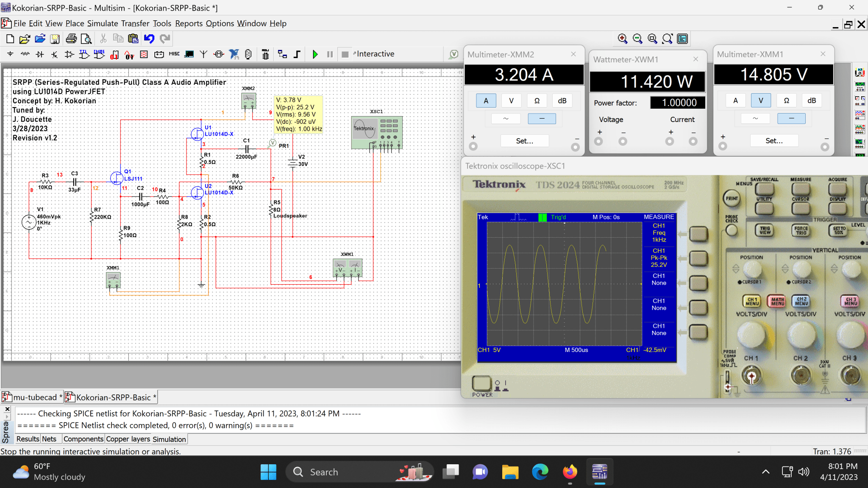Place a source component
This screenshot has height=488, width=868.
pos(10,54)
